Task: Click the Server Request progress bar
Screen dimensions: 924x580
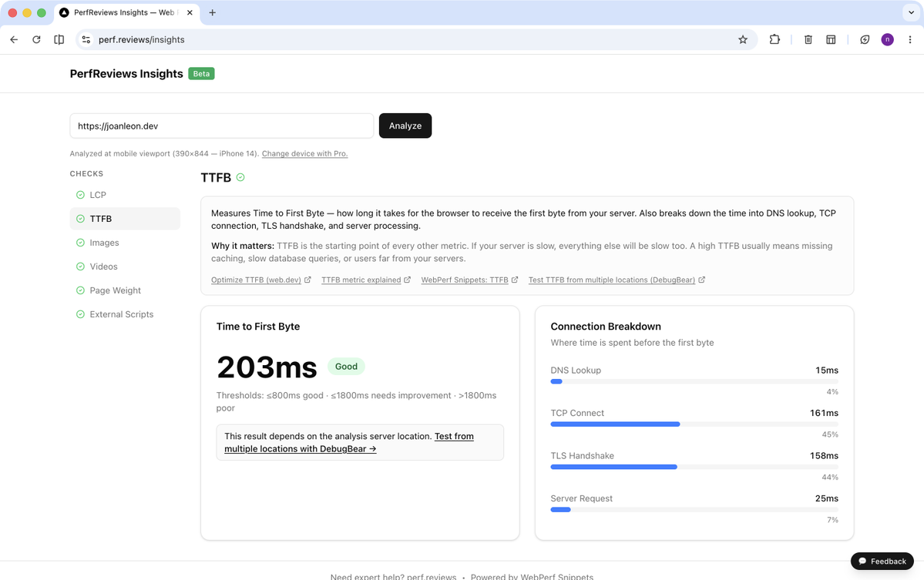Action: coord(694,509)
